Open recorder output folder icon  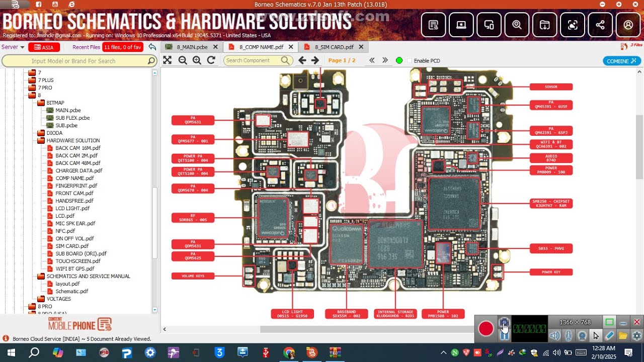[623, 335]
